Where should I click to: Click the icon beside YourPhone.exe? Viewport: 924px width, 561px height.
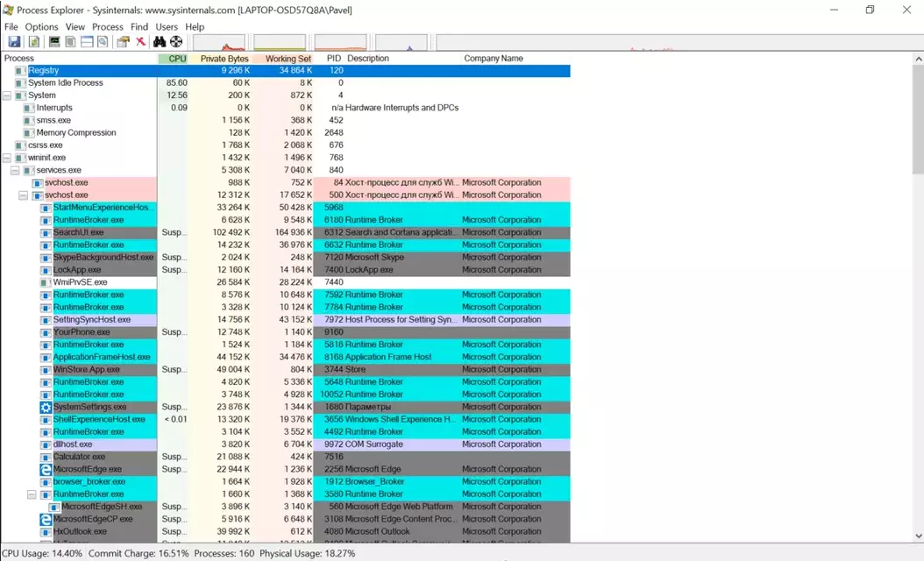pyautogui.click(x=46, y=332)
